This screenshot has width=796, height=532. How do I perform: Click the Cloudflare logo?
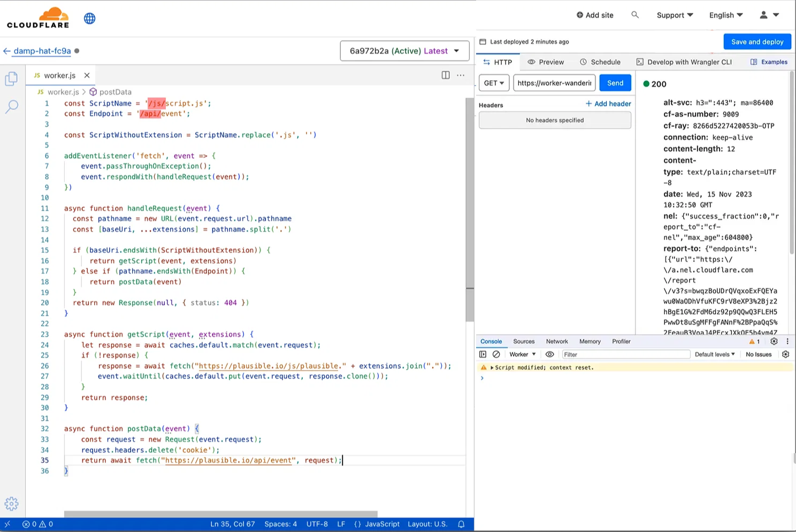(38, 18)
